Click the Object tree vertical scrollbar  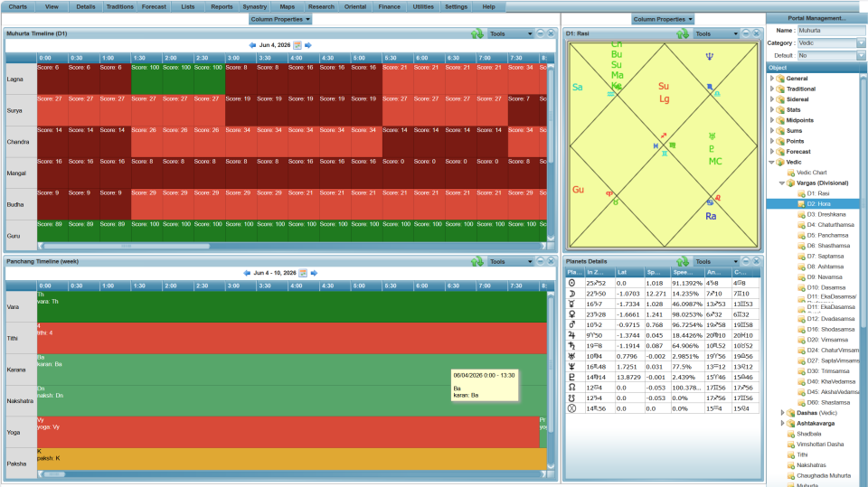point(863,276)
